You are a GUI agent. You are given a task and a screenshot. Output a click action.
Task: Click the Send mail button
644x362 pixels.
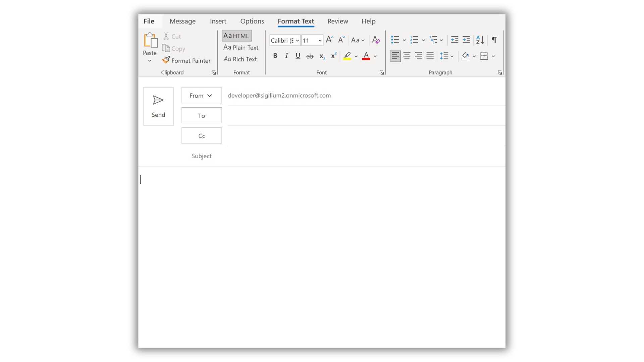[x=158, y=106]
